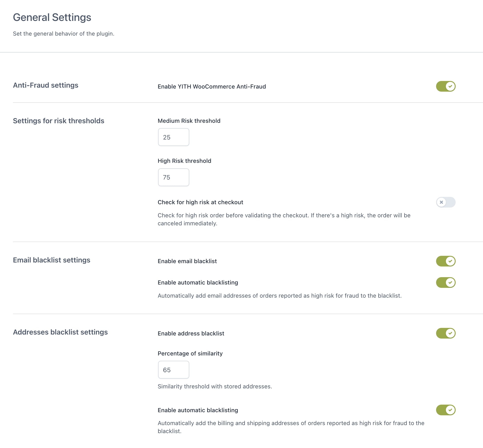The height and width of the screenshot is (448, 483).
Task: Focus the High Risk threshold field showing 75
Action: tap(173, 178)
